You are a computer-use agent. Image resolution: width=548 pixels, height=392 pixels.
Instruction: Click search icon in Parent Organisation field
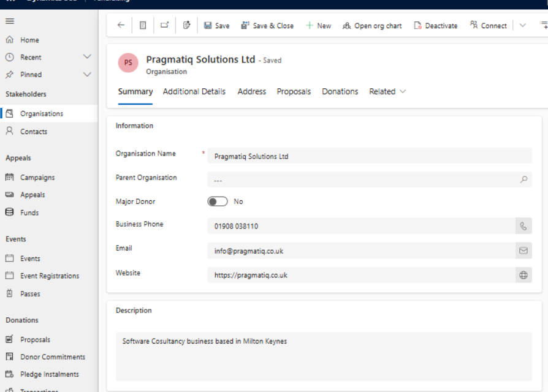523,179
